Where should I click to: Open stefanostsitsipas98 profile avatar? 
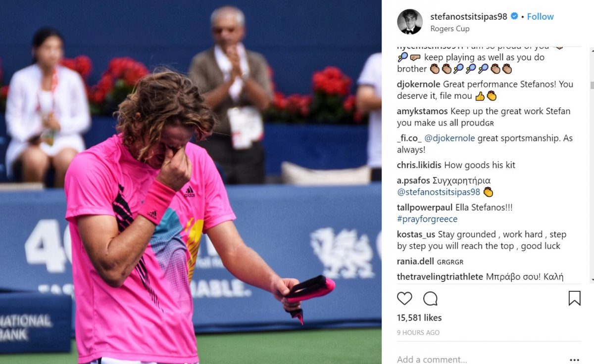pos(410,22)
